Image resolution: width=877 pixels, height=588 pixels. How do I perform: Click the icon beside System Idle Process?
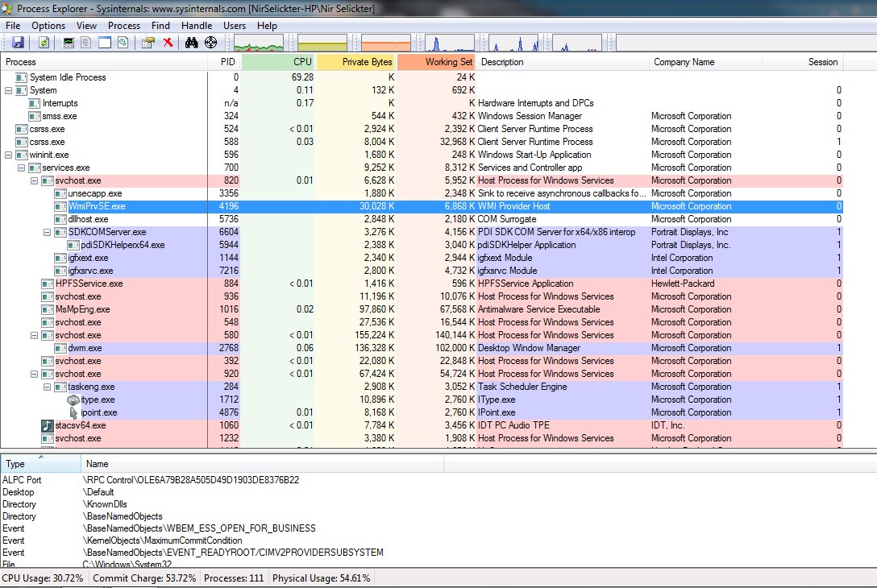pyautogui.click(x=22, y=77)
